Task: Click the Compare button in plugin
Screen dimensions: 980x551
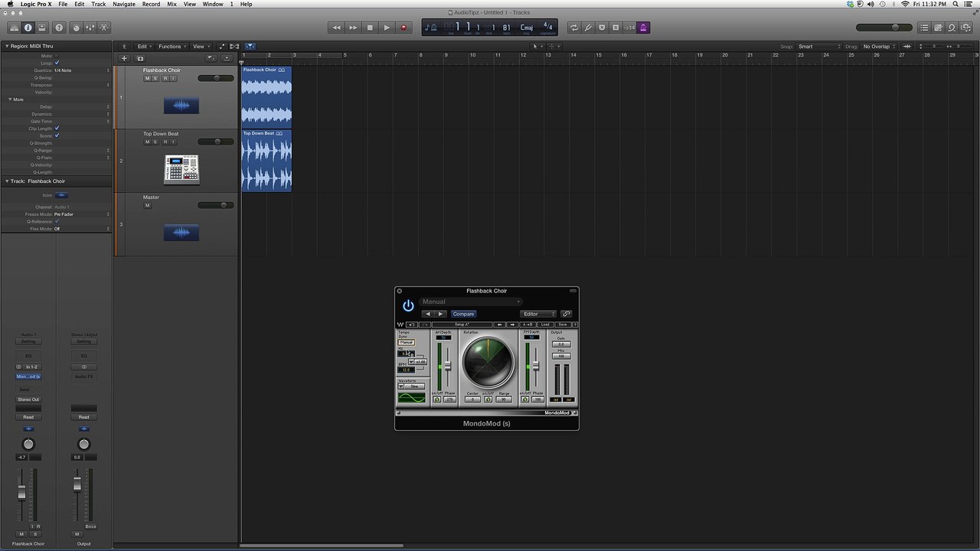Action: pyautogui.click(x=463, y=314)
